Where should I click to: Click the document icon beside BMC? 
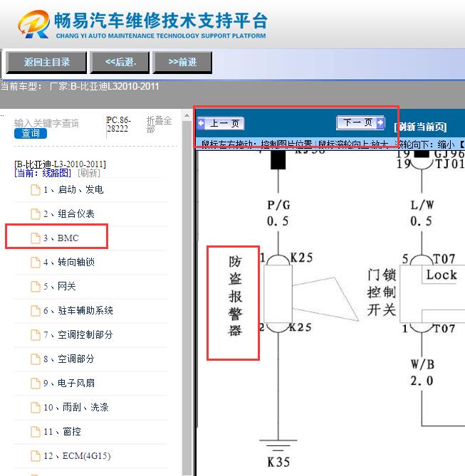tap(36, 238)
